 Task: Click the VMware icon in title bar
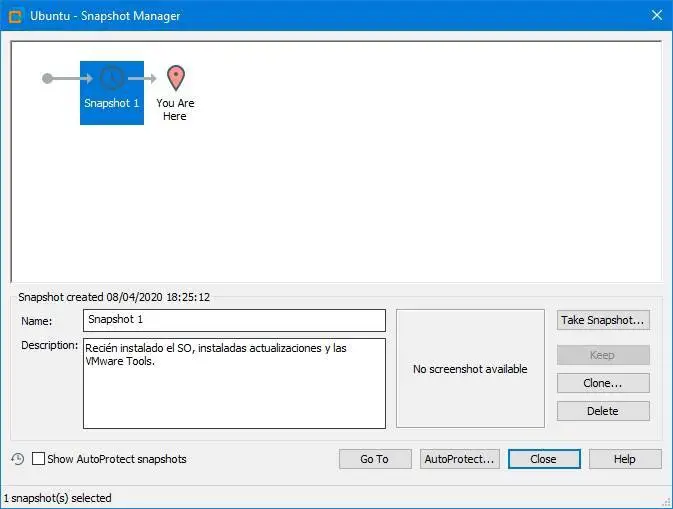[15, 16]
